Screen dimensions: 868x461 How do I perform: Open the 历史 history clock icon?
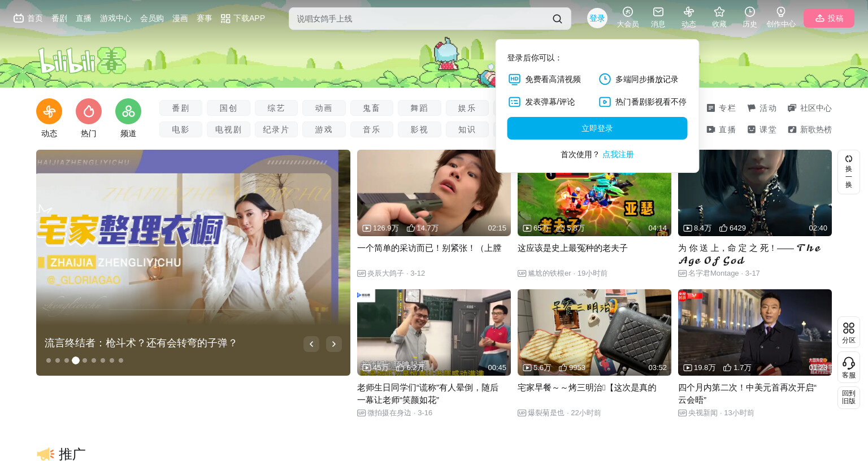(x=750, y=17)
